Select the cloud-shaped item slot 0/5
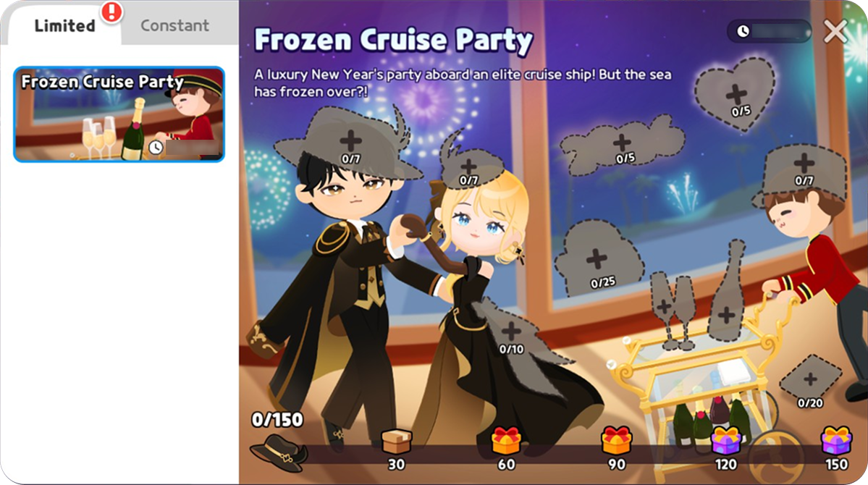 622,145
